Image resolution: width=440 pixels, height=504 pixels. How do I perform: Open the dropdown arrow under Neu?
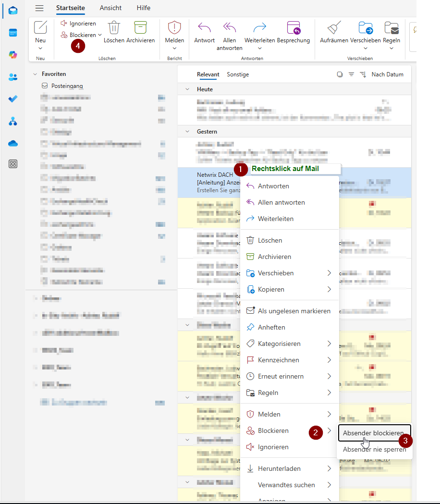(x=40, y=48)
